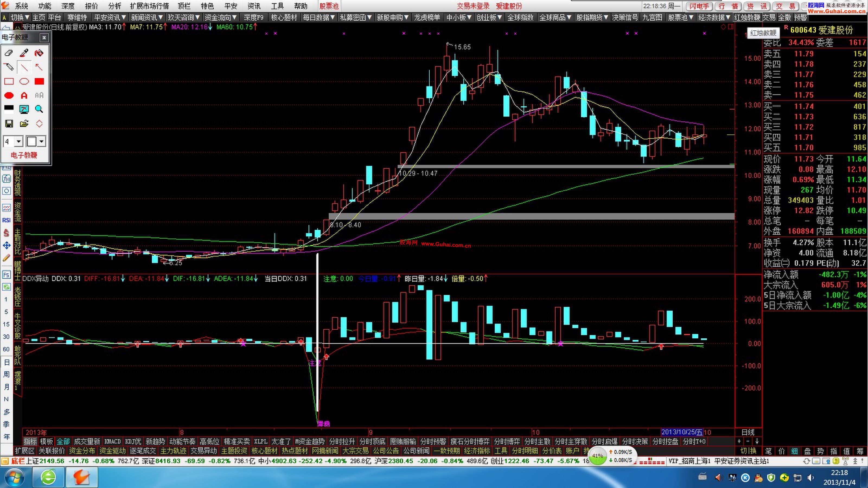Click the + zoom in chart button
The image size is (868, 488).
pos(739,442)
